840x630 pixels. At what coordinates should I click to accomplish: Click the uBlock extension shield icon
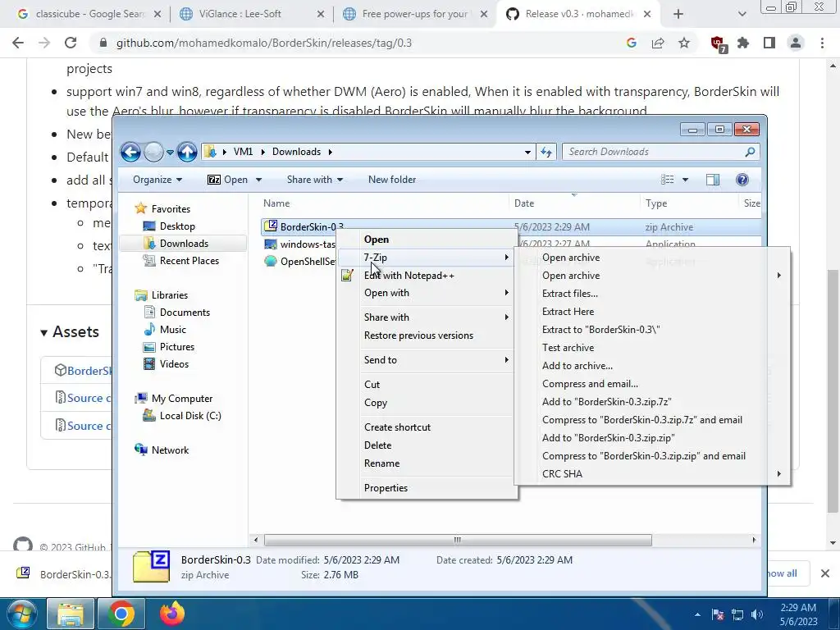718,43
